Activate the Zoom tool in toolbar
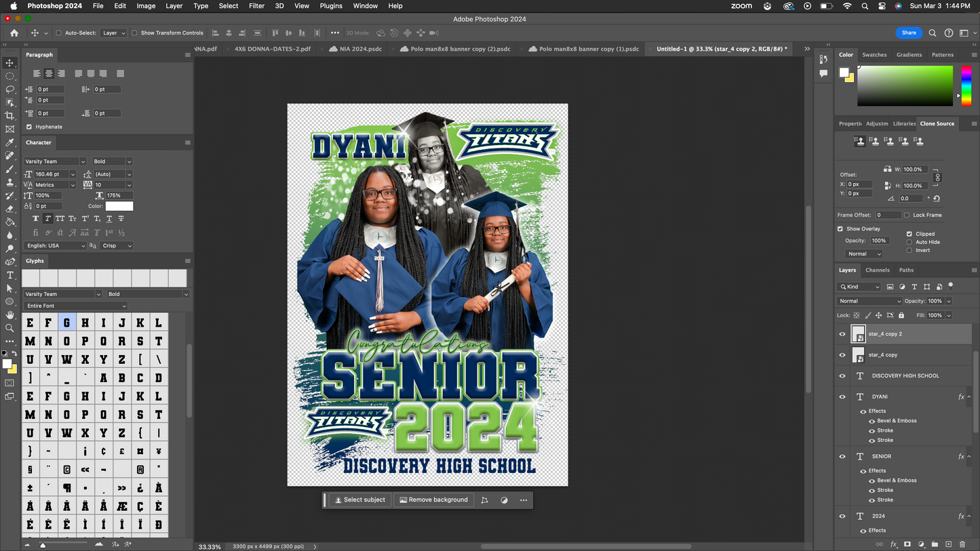This screenshot has height=551, width=980. pos(9,328)
